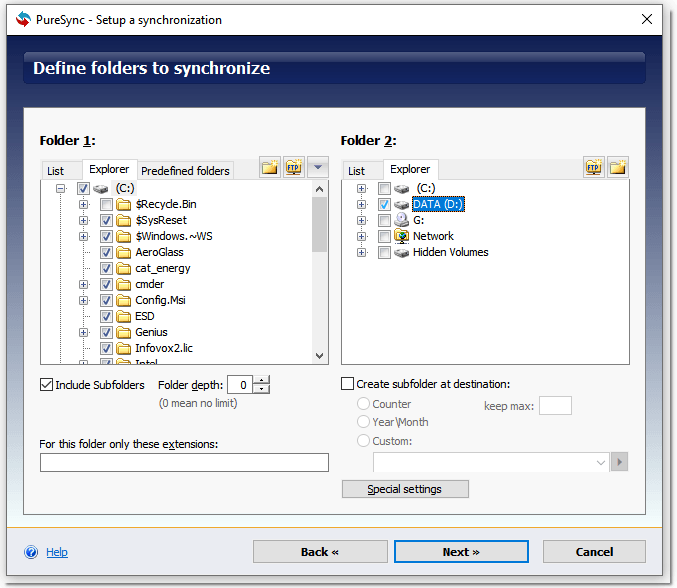Enable Create subfolder at destination

click(x=348, y=383)
